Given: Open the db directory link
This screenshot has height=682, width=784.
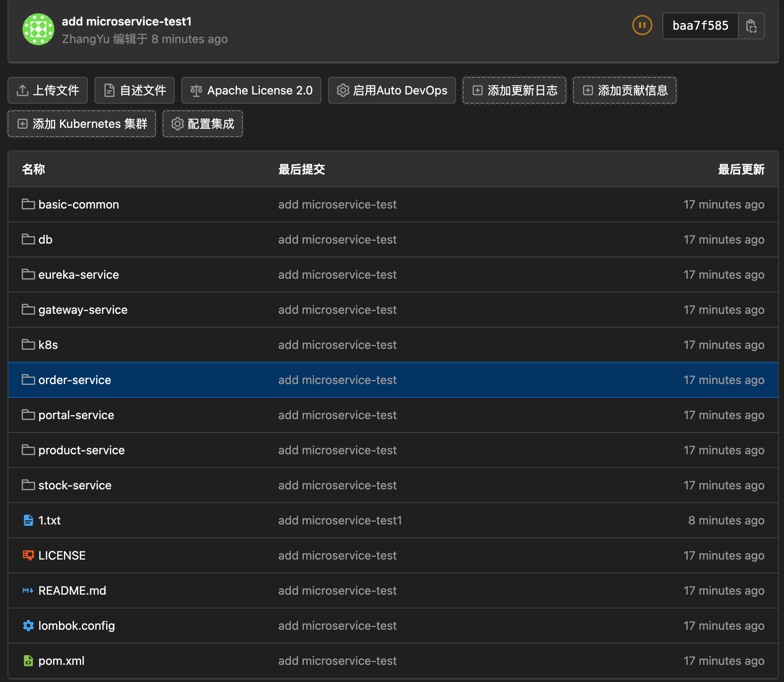Looking at the screenshot, I should pyautogui.click(x=45, y=239).
